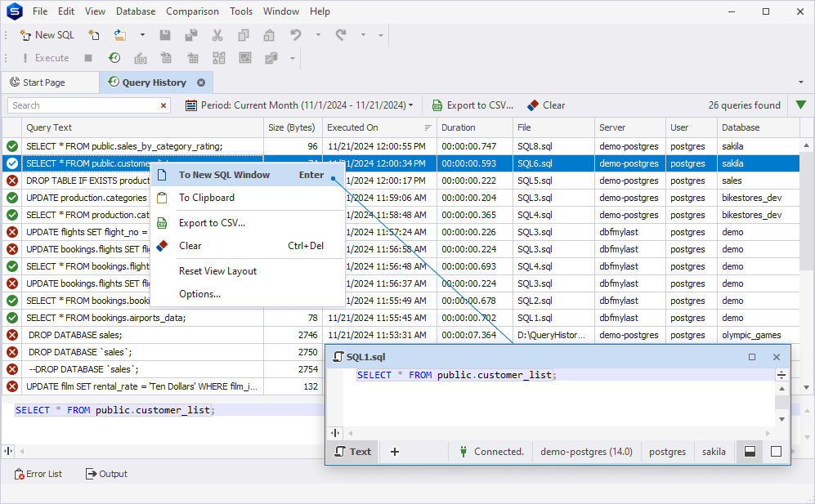Click the Error List panel button
The height and width of the screenshot is (504, 815).
38,474
